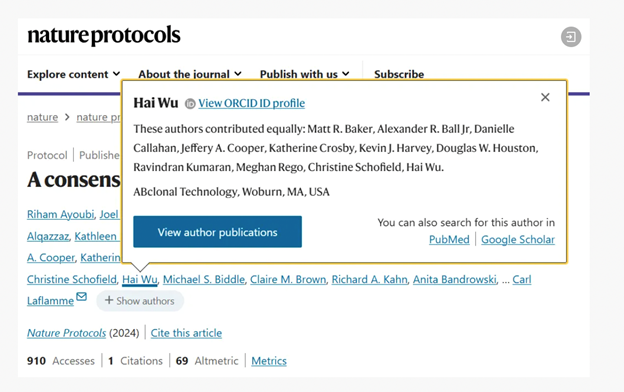
Task: Expand the Show authors list
Action: (140, 301)
